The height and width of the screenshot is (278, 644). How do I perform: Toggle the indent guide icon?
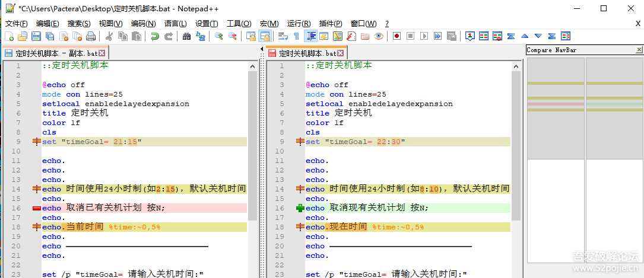point(310,36)
